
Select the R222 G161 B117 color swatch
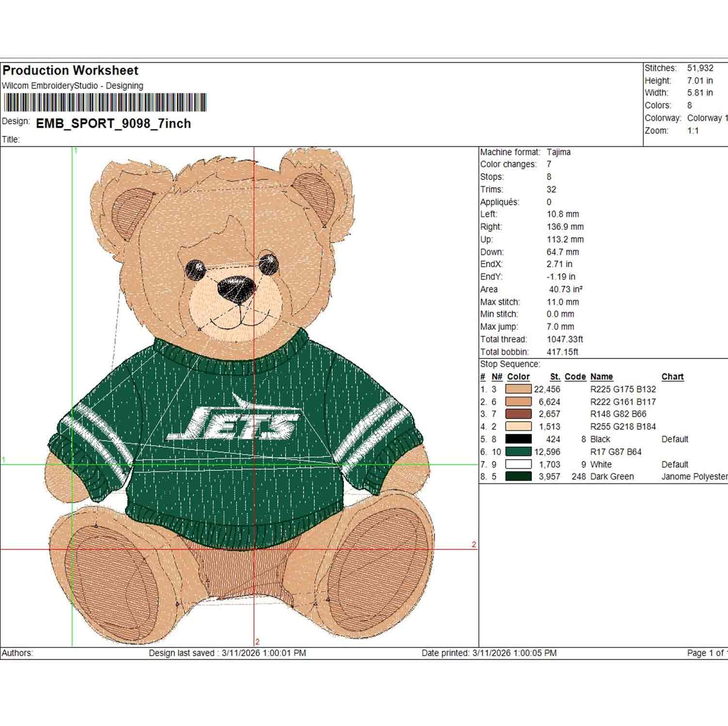[x=518, y=402]
